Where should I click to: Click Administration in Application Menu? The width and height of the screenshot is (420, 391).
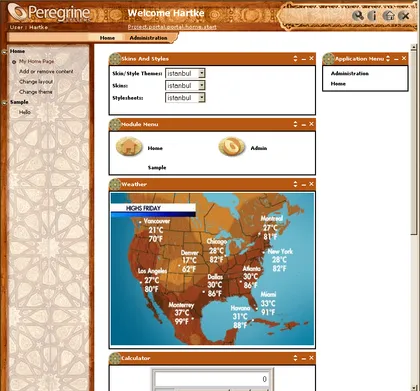350,73
